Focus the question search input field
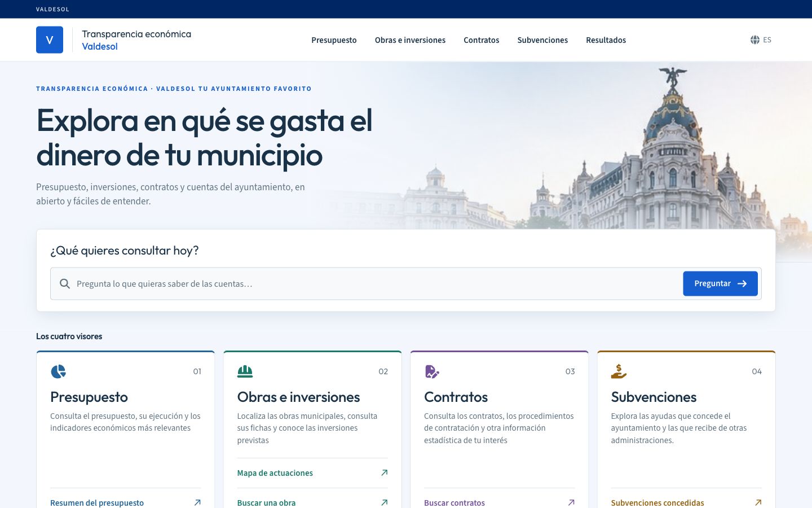This screenshot has width=812, height=508. pos(377,283)
